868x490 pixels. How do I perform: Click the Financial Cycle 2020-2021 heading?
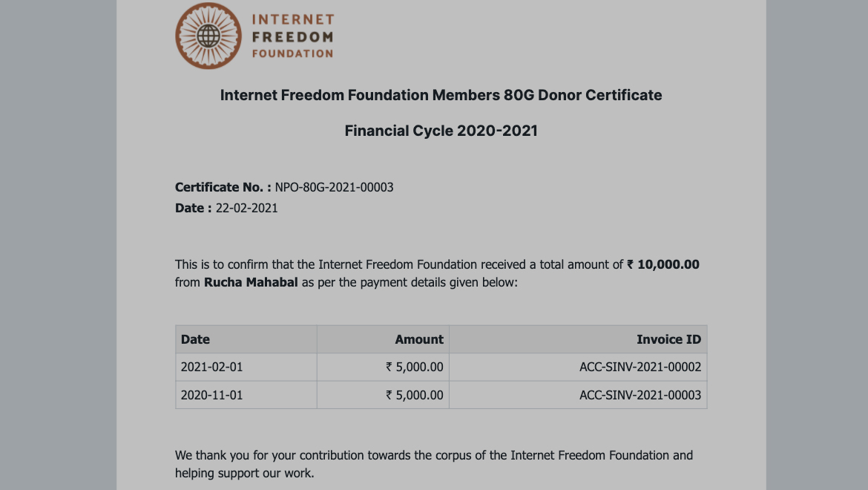tap(441, 131)
